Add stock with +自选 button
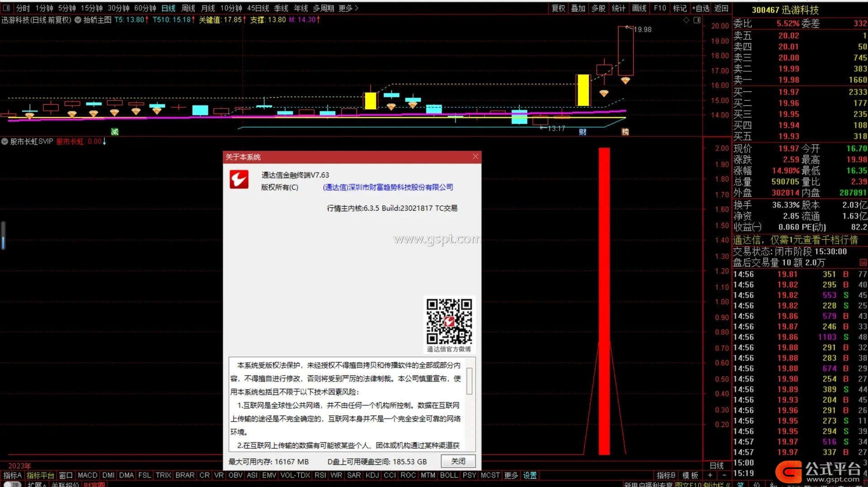Image resolution: width=868 pixels, height=487 pixels. (701, 8)
